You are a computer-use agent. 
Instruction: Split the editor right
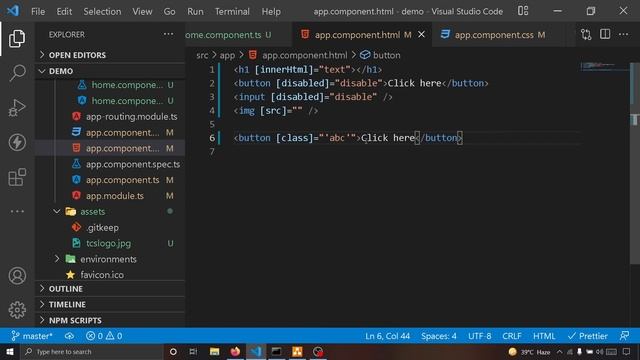point(605,34)
